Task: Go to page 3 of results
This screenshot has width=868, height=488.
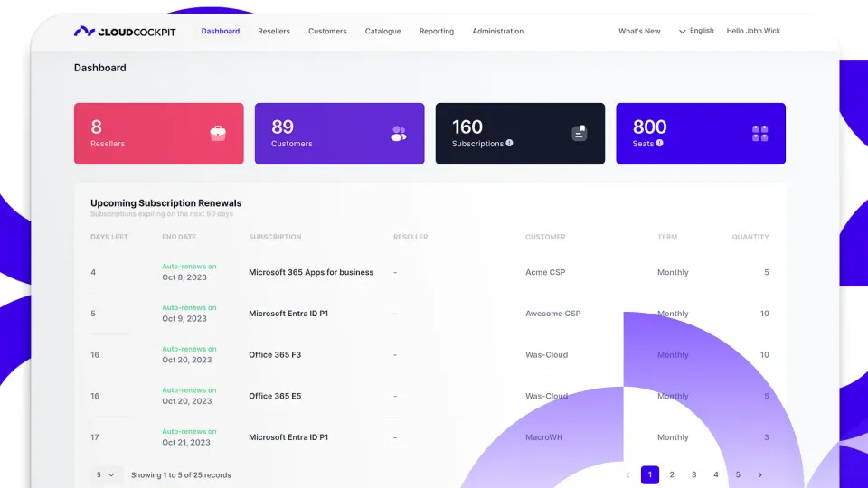Action: [x=693, y=474]
